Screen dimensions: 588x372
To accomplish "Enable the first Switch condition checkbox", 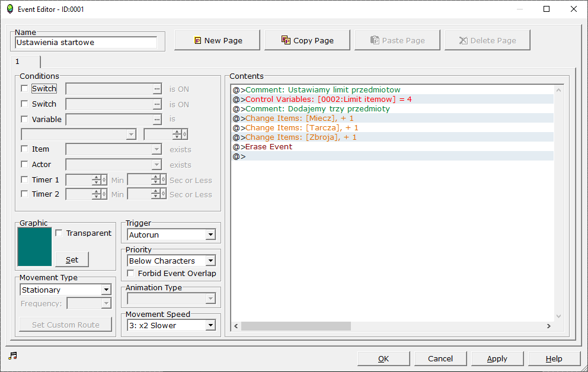I will (24, 88).
